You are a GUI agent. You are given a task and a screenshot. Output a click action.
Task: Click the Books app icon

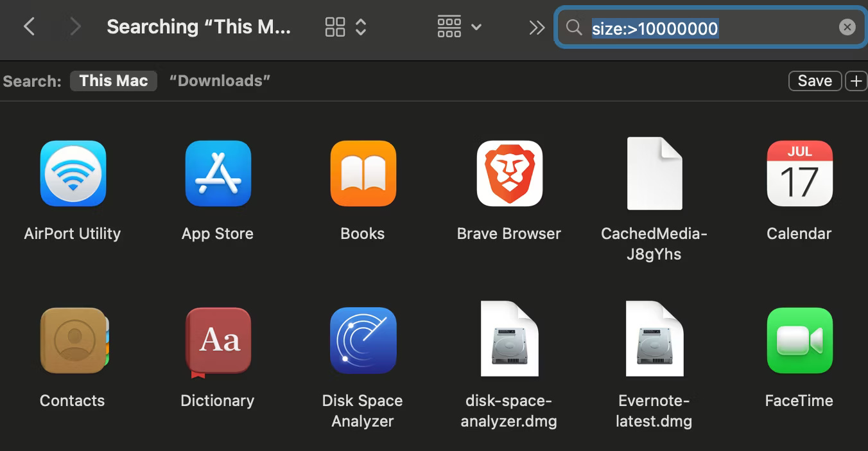(x=363, y=173)
